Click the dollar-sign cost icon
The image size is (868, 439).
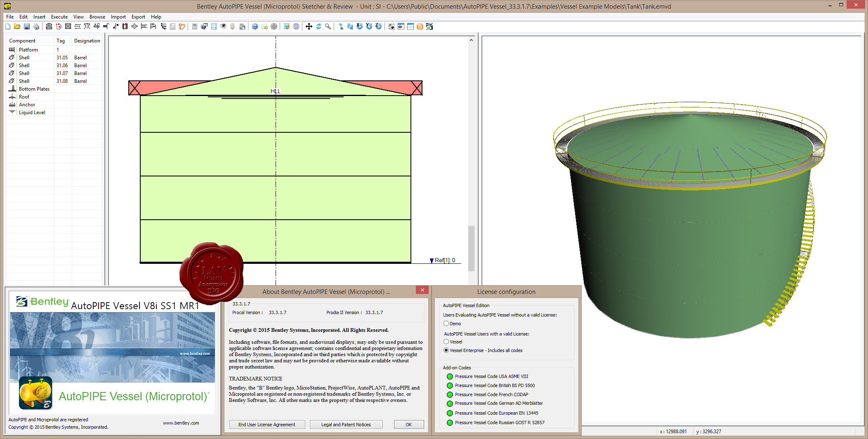tap(233, 26)
